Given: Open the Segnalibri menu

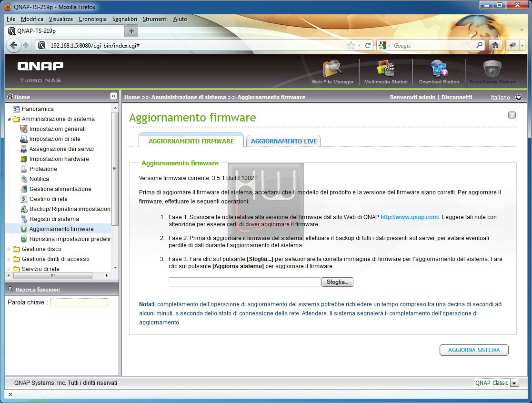Looking at the screenshot, I should [124, 19].
